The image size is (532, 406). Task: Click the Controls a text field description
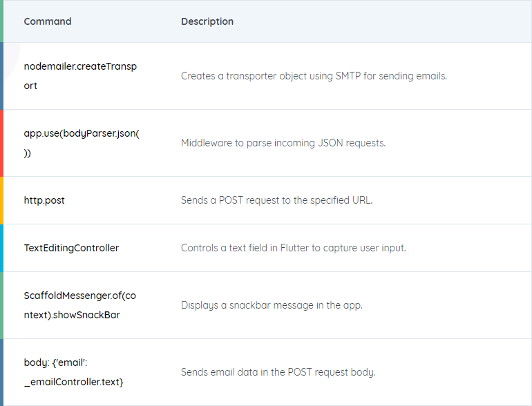[x=294, y=248]
